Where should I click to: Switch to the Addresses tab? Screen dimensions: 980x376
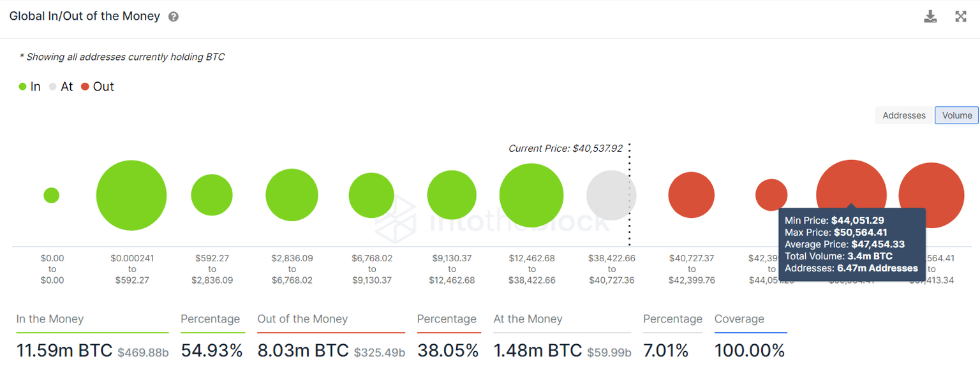pyautogui.click(x=903, y=115)
